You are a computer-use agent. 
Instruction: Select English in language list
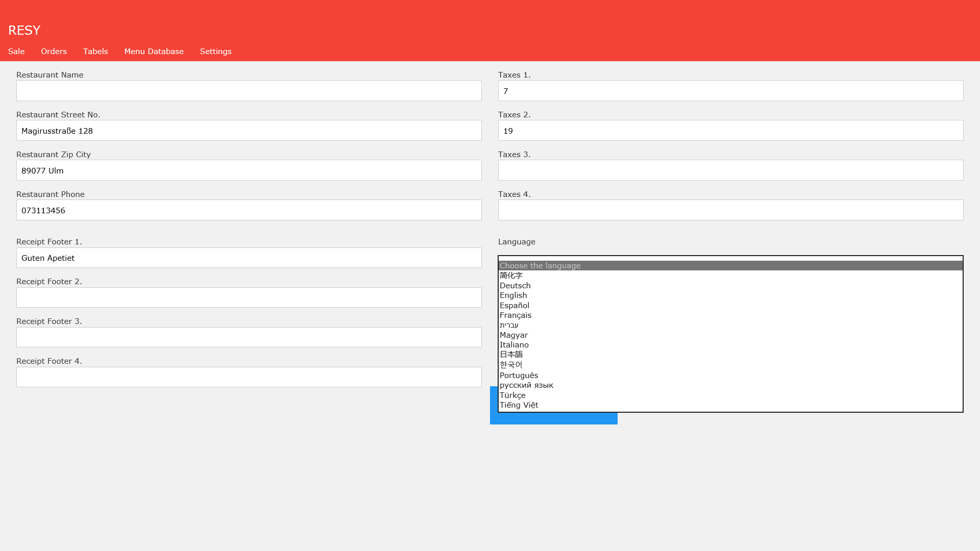point(513,295)
